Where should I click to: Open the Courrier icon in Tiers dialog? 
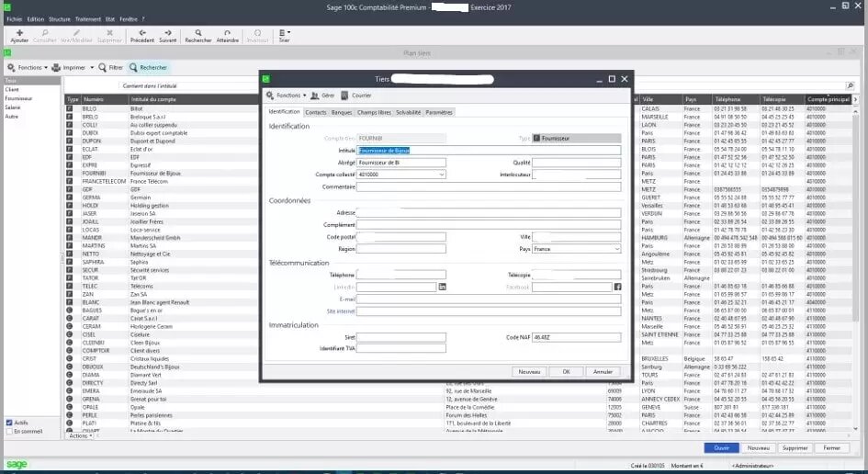[x=344, y=96]
